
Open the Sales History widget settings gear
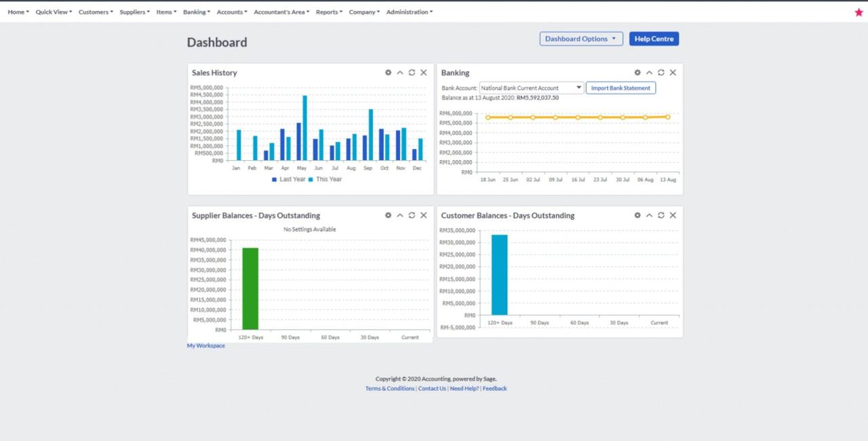tap(388, 73)
